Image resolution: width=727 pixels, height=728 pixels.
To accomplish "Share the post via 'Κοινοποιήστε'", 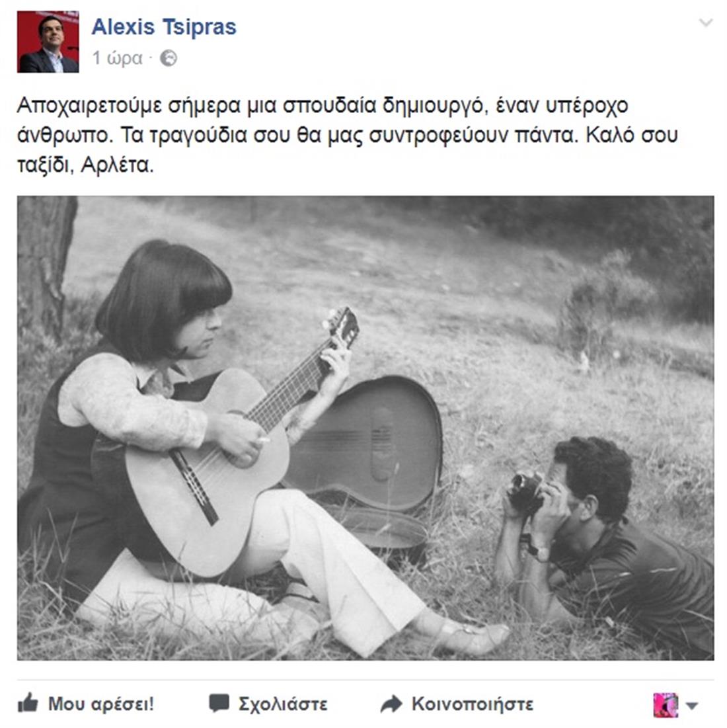I will coord(473,704).
